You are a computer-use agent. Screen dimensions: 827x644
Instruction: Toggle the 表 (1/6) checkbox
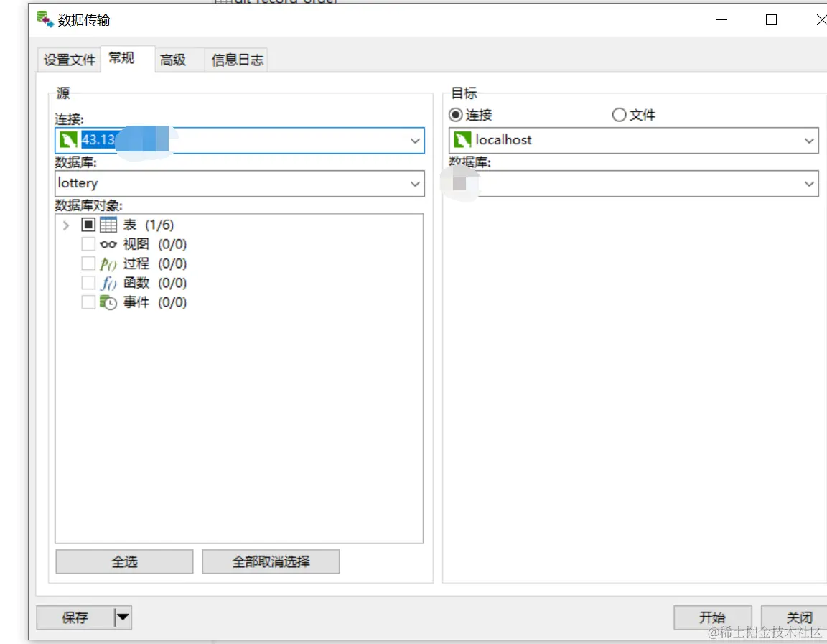tap(88, 225)
